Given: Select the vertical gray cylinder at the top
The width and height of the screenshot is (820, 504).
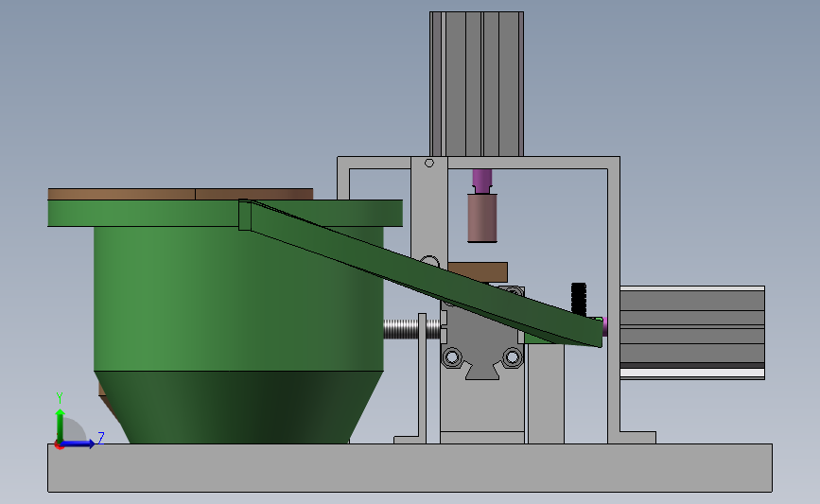Looking at the screenshot, I should tap(477, 83).
